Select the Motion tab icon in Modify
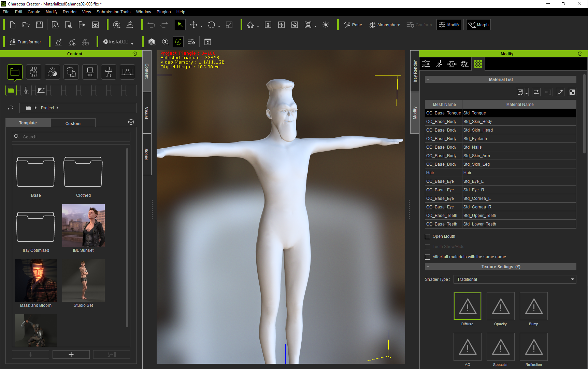The height and width of the screenshot is (369, 588). [439, 64]
